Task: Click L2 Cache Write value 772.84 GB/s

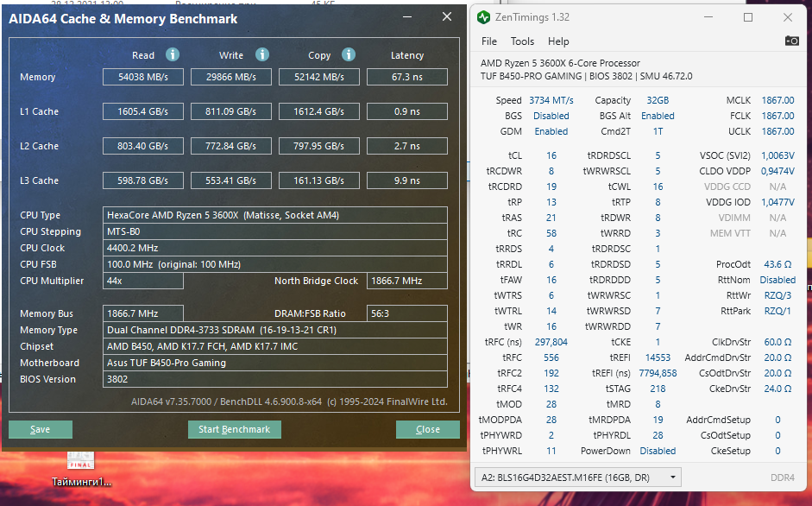Action: point(231,146)
